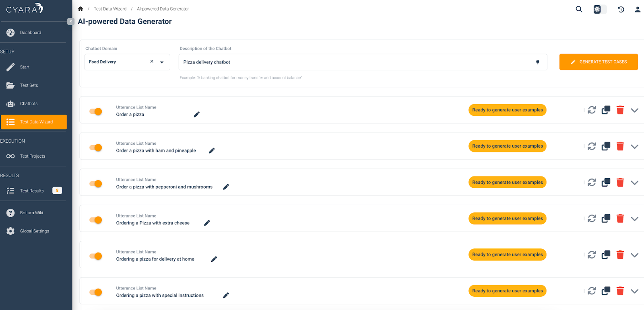Click the GENERATE TEST CASES button
The width and height of the screenshot is (644, 310).
[598, 62]
